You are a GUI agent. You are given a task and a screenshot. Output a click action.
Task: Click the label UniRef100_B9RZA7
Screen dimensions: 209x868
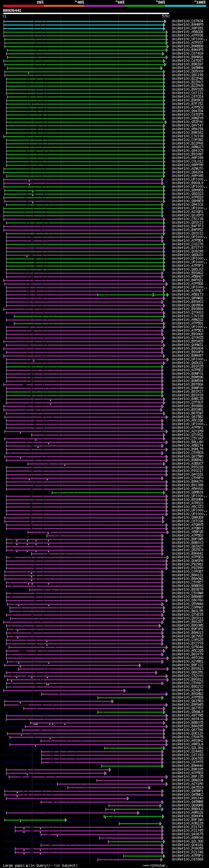[187, 64]
